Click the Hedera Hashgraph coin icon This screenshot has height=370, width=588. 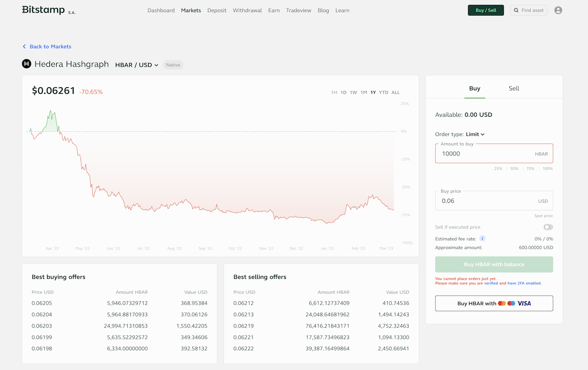[x=26, y=64]
